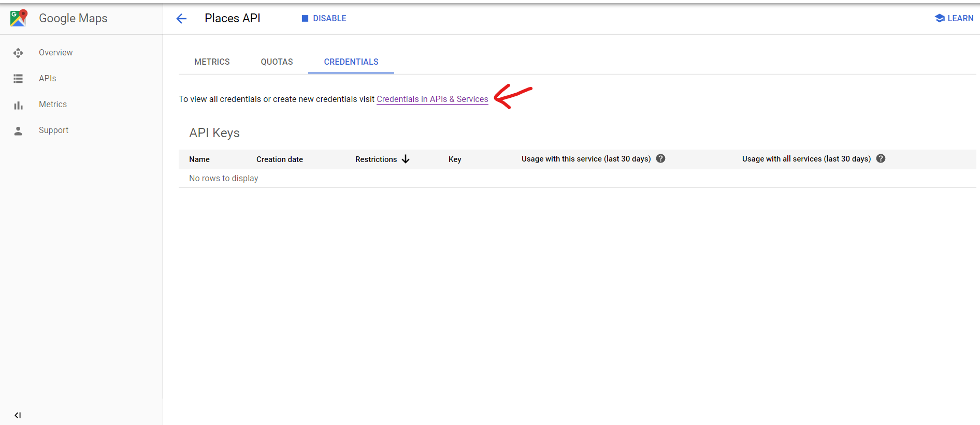Click the Support person icon
The height and width of the screenshot is (425, 980).
coord(18,131)
